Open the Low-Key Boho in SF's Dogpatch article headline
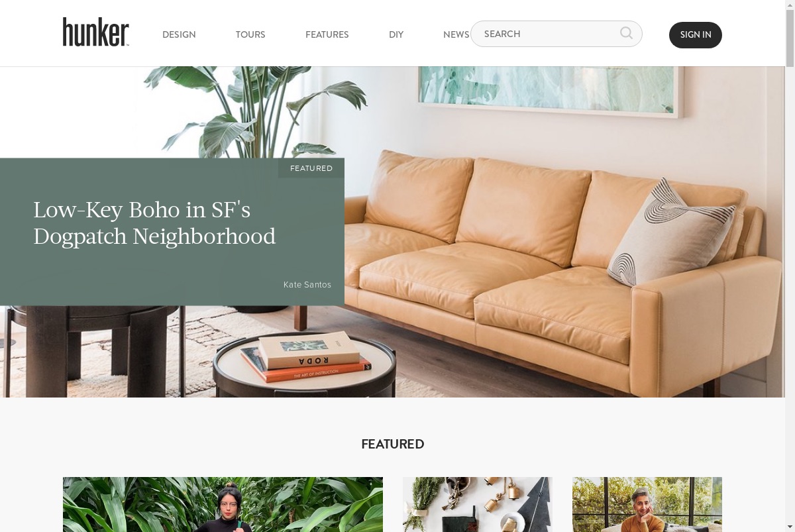The image size is (795, 532). coord(154,223)
